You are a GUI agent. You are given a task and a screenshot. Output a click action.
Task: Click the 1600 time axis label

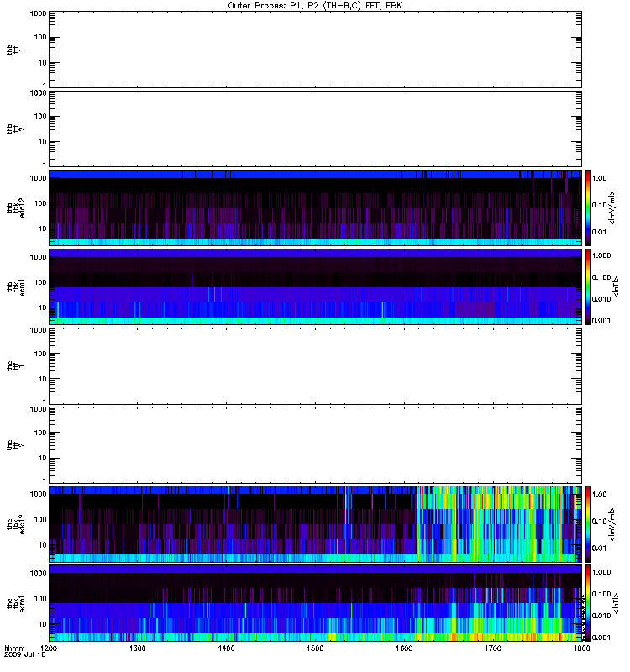pos(404,648)
